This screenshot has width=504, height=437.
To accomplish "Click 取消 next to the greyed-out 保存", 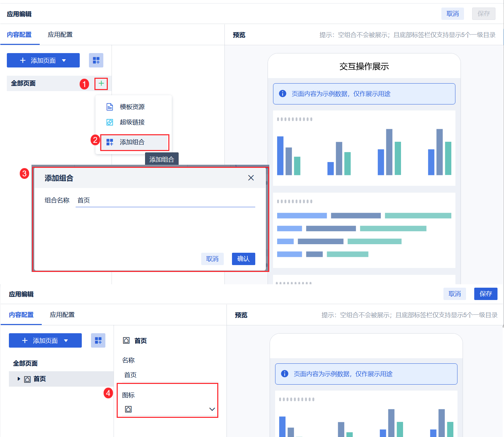I will point(453,14).
